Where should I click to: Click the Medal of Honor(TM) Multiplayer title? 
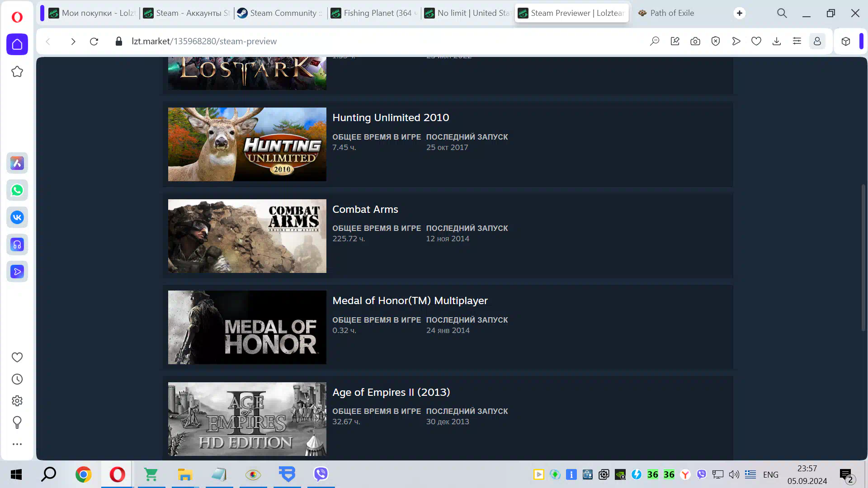[x=410, y=300]
